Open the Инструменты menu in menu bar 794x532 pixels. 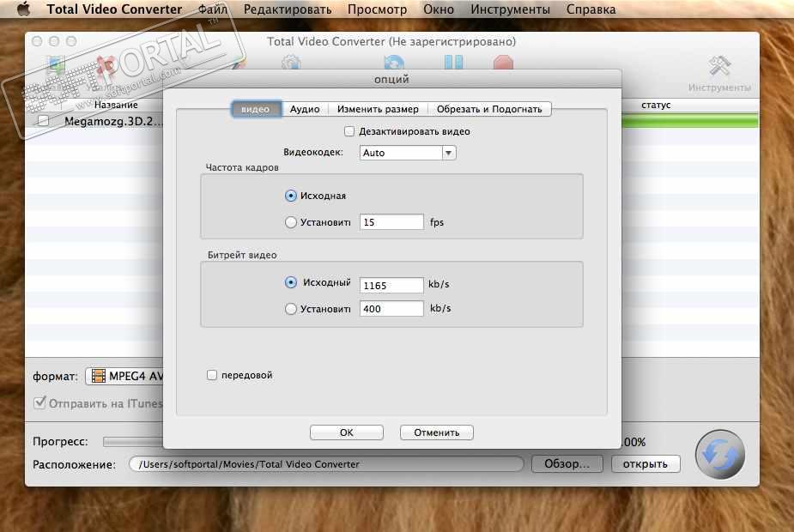click(x=510, y=9)
